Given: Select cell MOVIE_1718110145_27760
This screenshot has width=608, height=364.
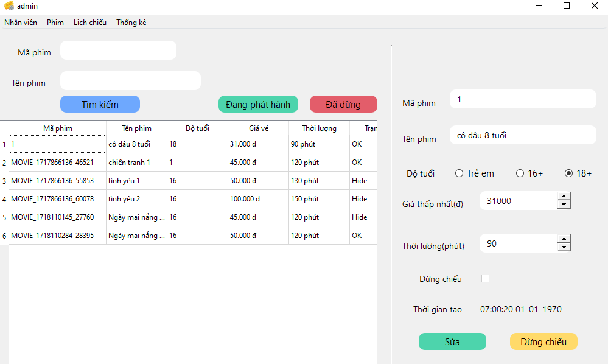Looking at the screenshot, I should pyautogui.click(x=58, y=217).
